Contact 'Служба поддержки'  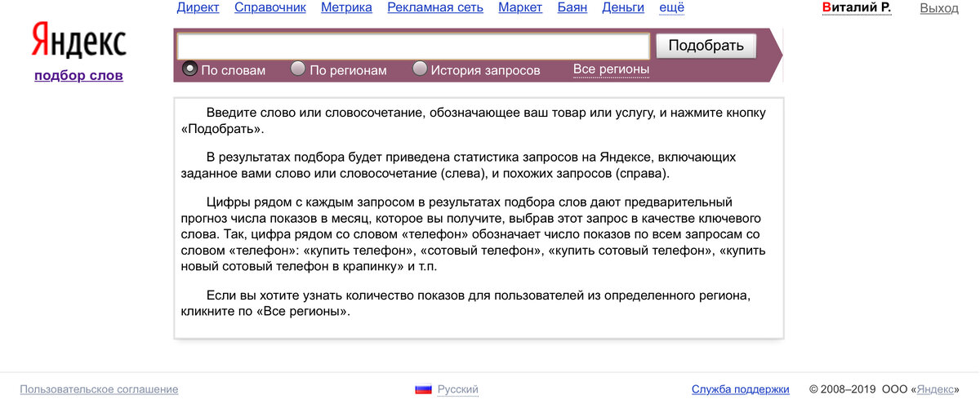point(740,389)
